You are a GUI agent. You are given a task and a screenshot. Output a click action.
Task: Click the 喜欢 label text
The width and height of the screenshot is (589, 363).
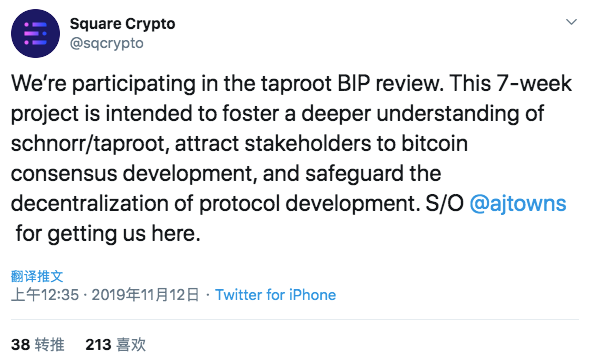pyautogui.click(x=131, y=345)
